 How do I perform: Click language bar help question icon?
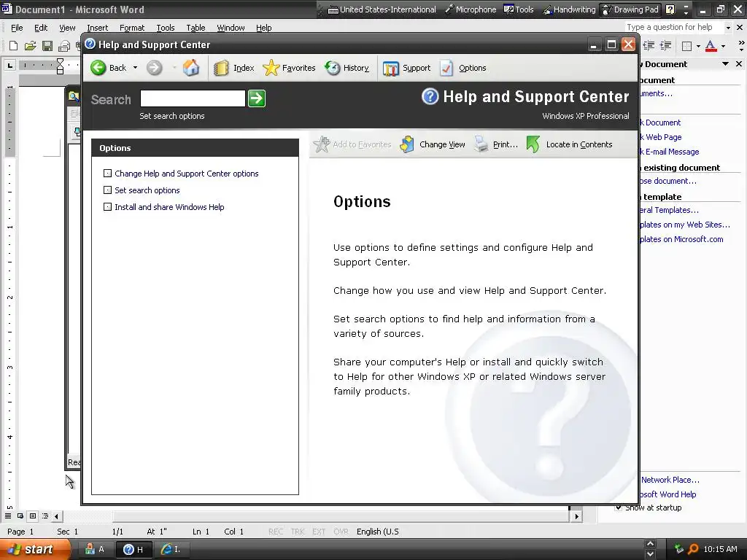pos(670,9)
